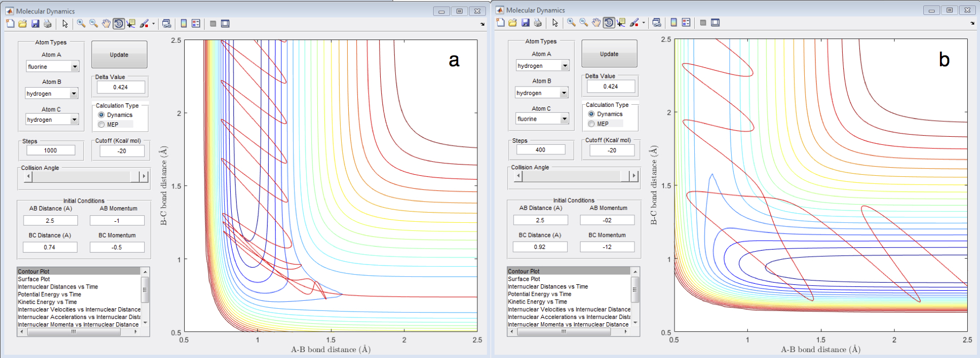Click Insert Legend icon in right window
The image size is (980, 358).
(x=686, y=22)
